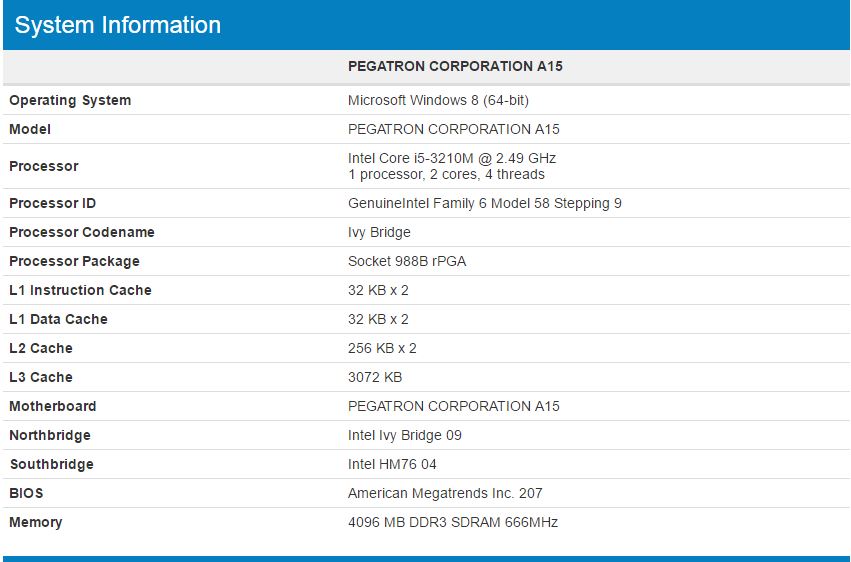Select Microsoft Windows 8 (64-bit) value
Screen dimensions: 851x562
[x=438, y=100]
